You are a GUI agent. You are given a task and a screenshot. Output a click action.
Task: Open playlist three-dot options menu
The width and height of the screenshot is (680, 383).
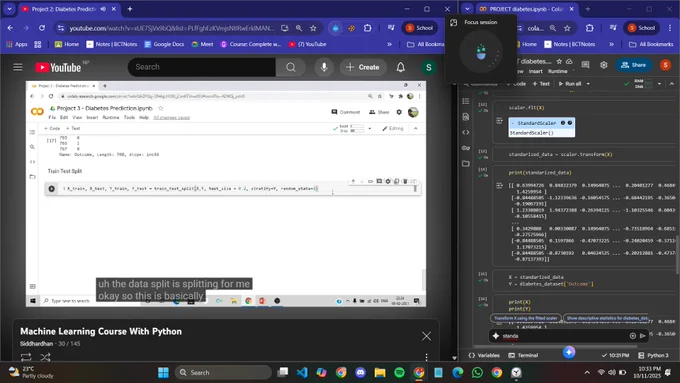[x=426, y=357]
